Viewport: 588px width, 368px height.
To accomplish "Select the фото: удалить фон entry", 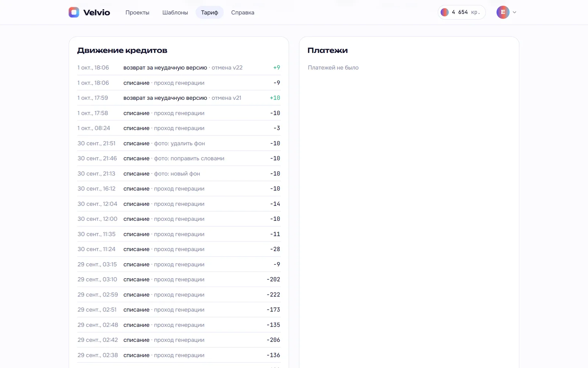I will 179,143.
